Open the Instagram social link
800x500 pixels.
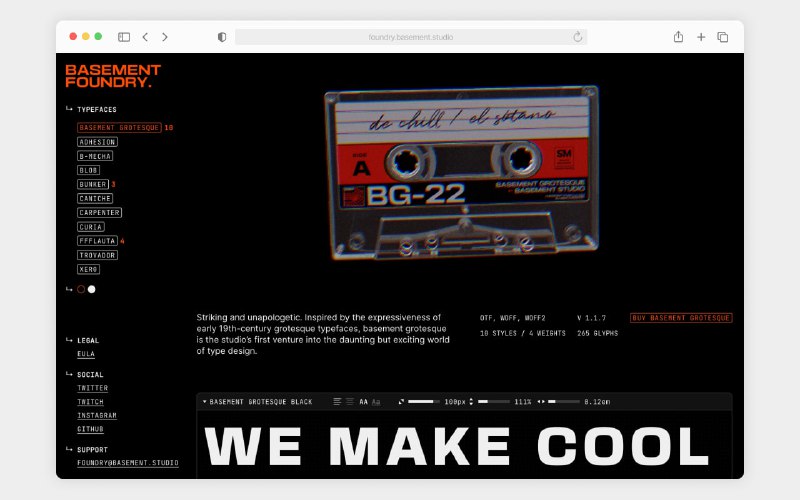pos(97,416)
